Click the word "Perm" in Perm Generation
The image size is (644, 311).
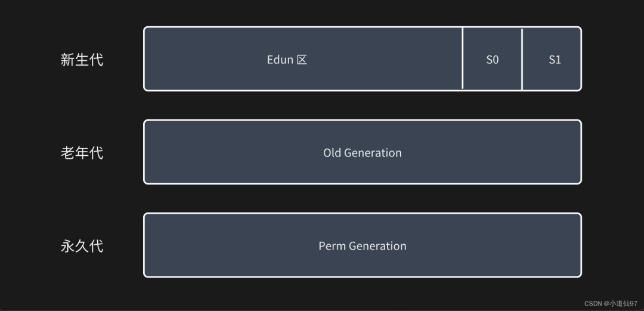(332, 246)
